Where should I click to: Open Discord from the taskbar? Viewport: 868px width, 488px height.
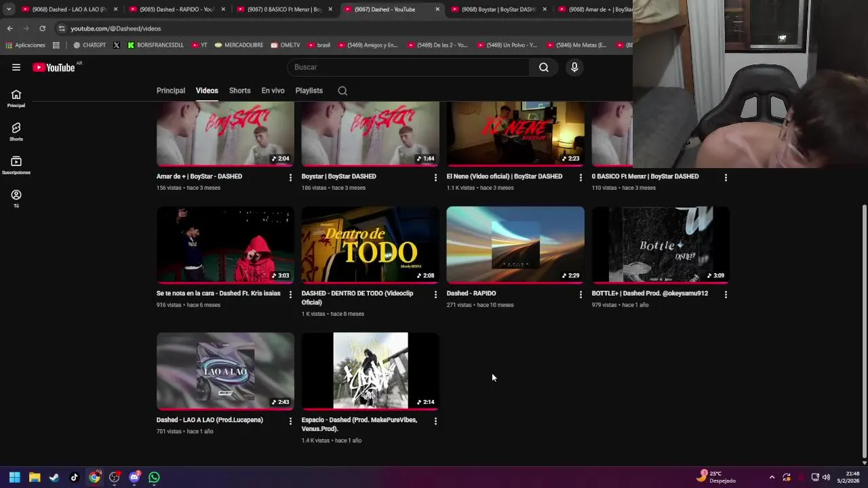pyautogui.click(x=134, y=477)
